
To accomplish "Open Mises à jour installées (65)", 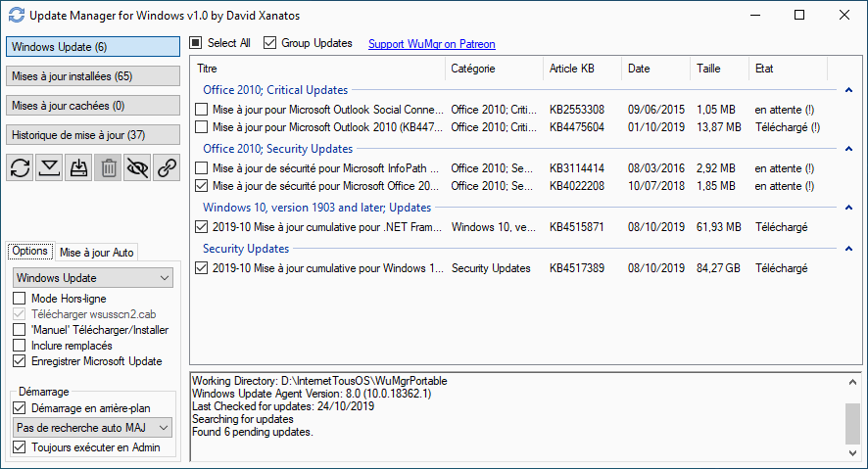I will 93,76.
